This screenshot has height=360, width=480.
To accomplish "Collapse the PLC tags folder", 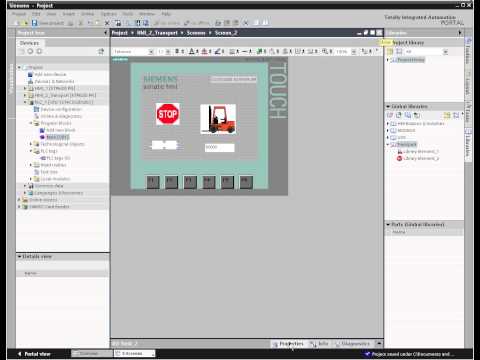I will (31, 151).
